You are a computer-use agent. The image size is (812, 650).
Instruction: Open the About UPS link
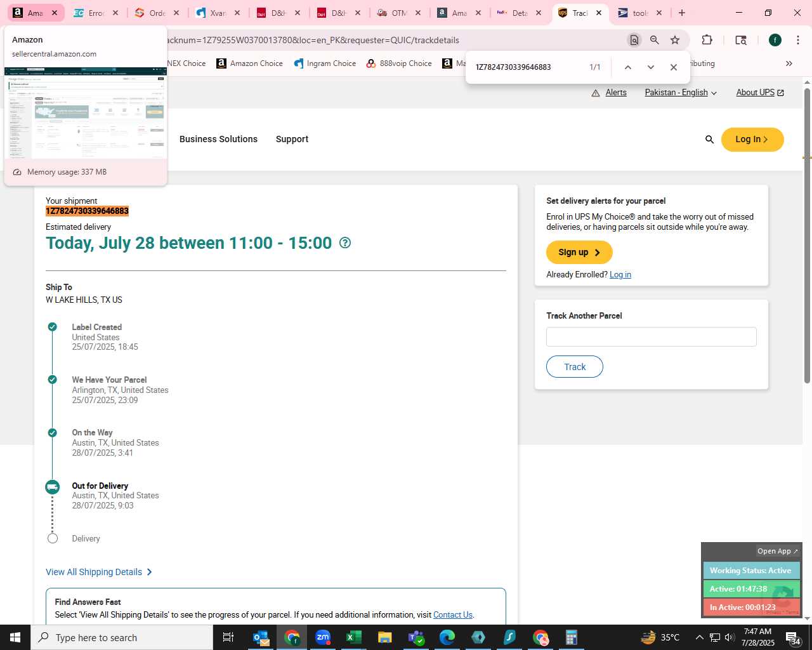[760, 93]
